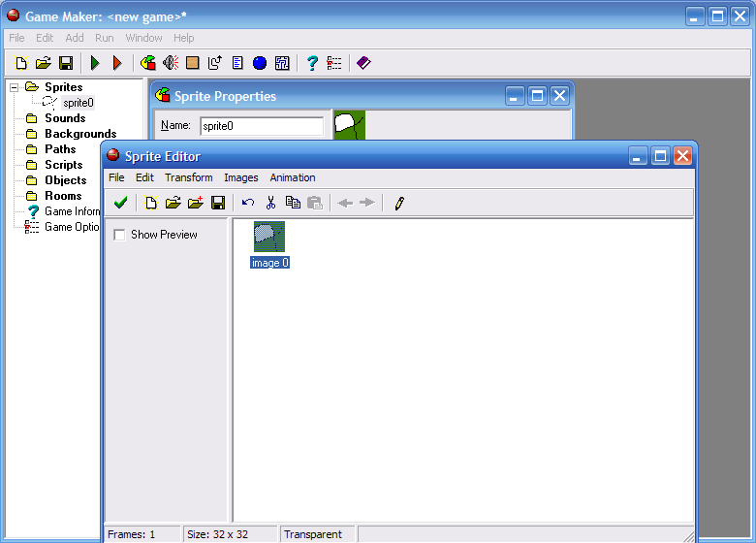This screenshot has height=543, width=756.
Task: Confirm sprite edits with green checkmark
Action: point(120,203)
